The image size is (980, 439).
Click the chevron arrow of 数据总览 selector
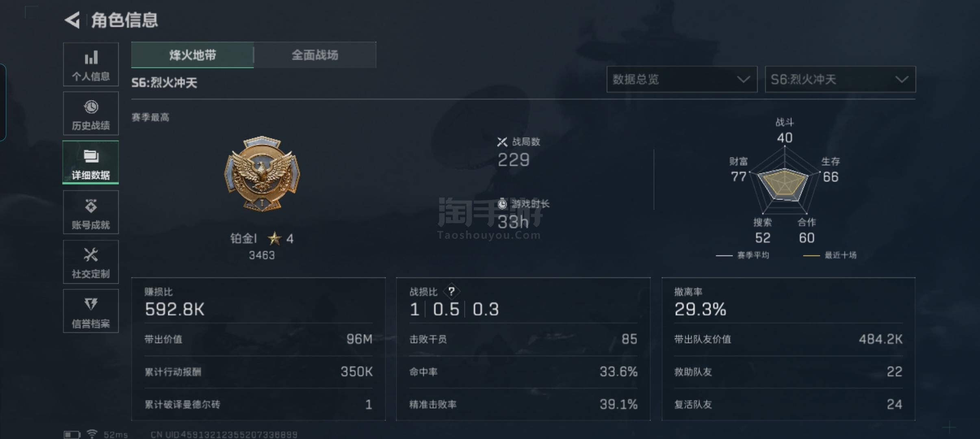(744, 79)
